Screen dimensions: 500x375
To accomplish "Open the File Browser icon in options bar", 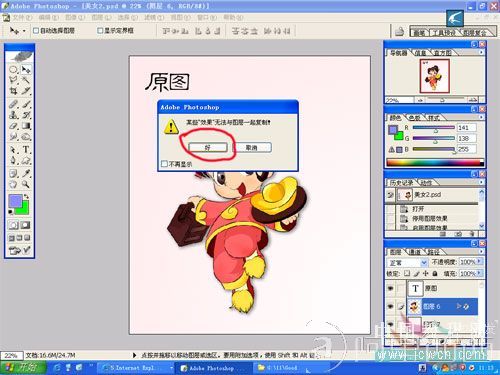I will point(399,32).
